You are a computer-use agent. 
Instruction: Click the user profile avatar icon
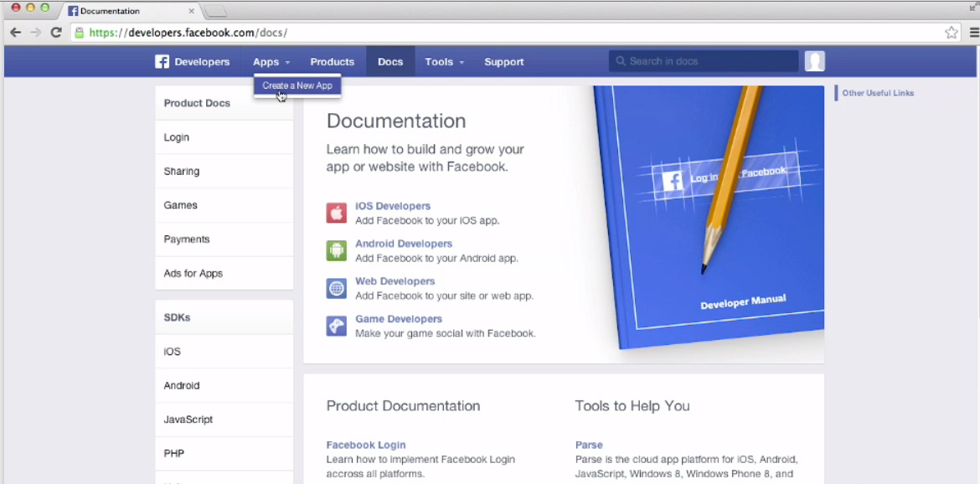[x=814, y=61]
